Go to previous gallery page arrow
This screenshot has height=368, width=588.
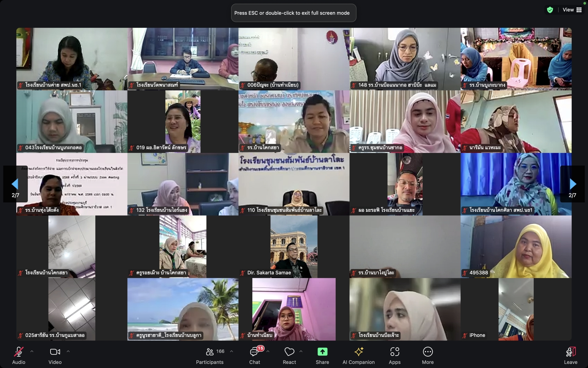click(15, 184)
